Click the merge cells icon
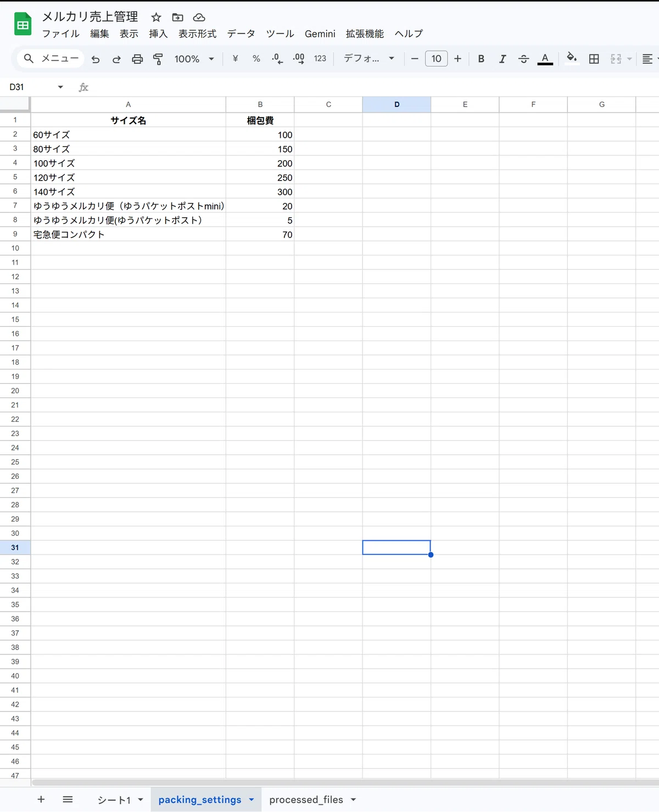 click(616, 59)
